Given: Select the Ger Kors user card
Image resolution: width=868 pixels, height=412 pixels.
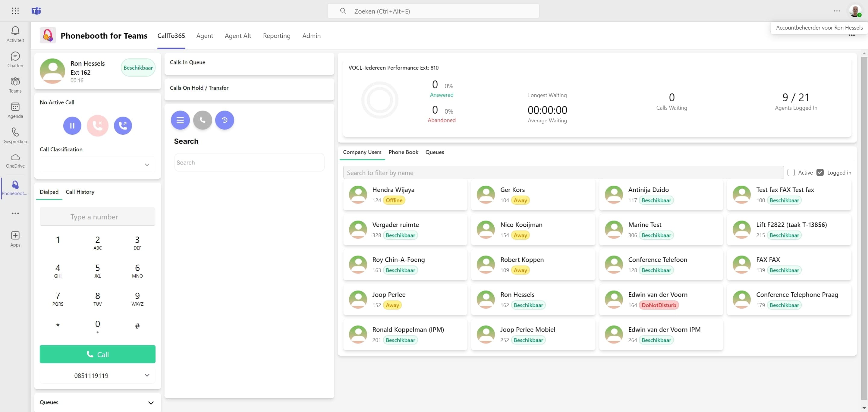Looking at the screenshot, I should pos(533,195).
